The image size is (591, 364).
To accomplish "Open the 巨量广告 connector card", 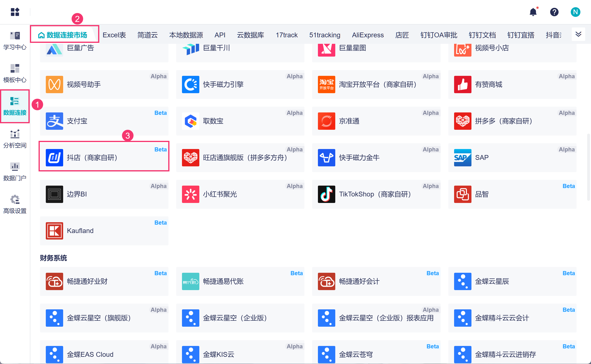I will (104, 53).
